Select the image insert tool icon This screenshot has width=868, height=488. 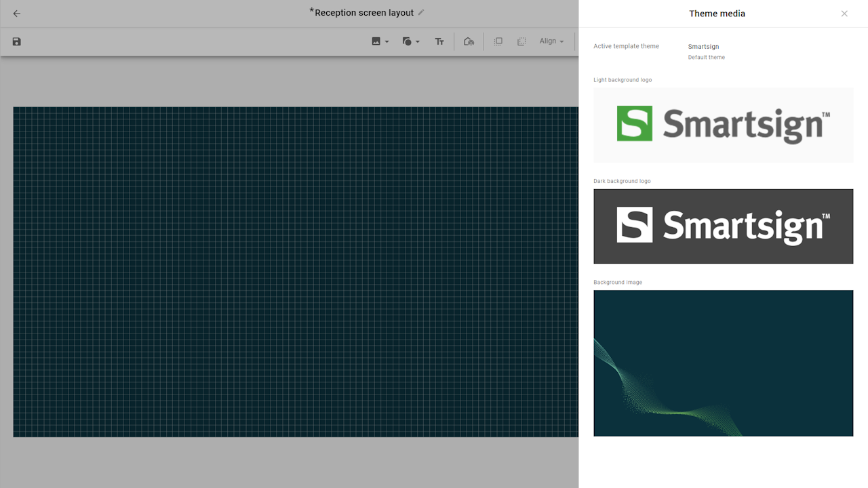click(x=376, y=41)
